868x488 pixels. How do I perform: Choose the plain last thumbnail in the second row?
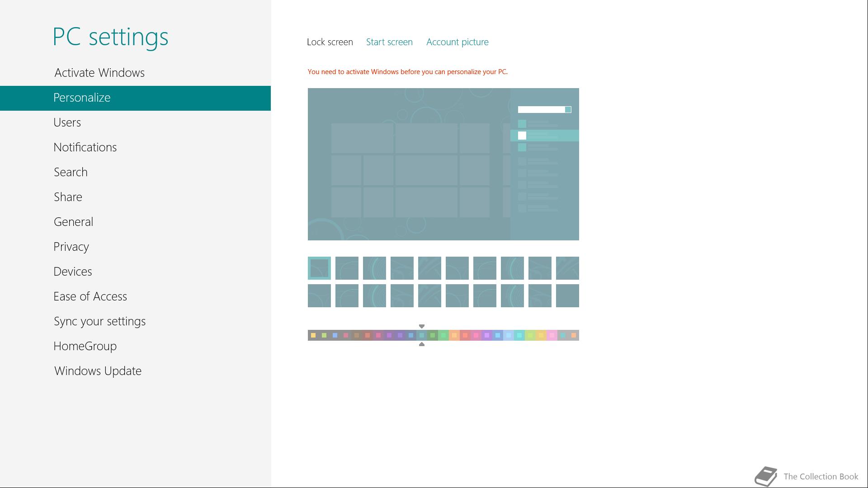coord(567,296)
